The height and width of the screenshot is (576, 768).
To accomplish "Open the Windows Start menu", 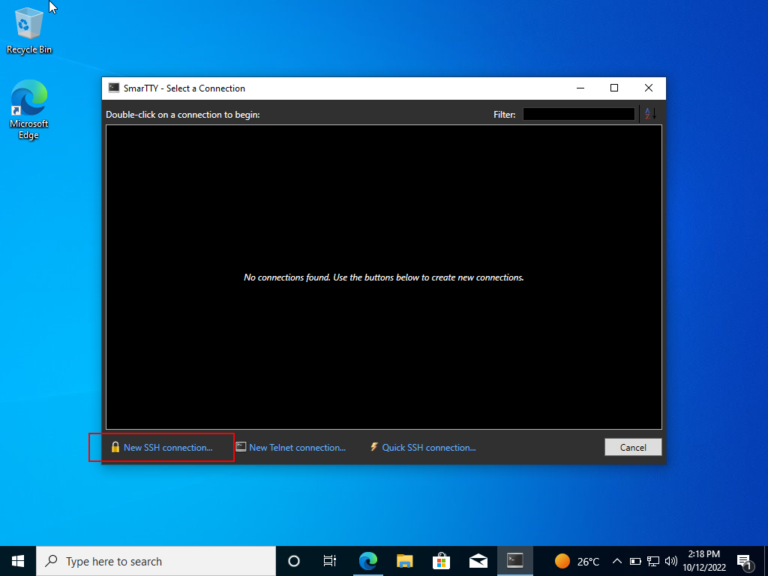I will pyautogui.click(x=18, y=561).
